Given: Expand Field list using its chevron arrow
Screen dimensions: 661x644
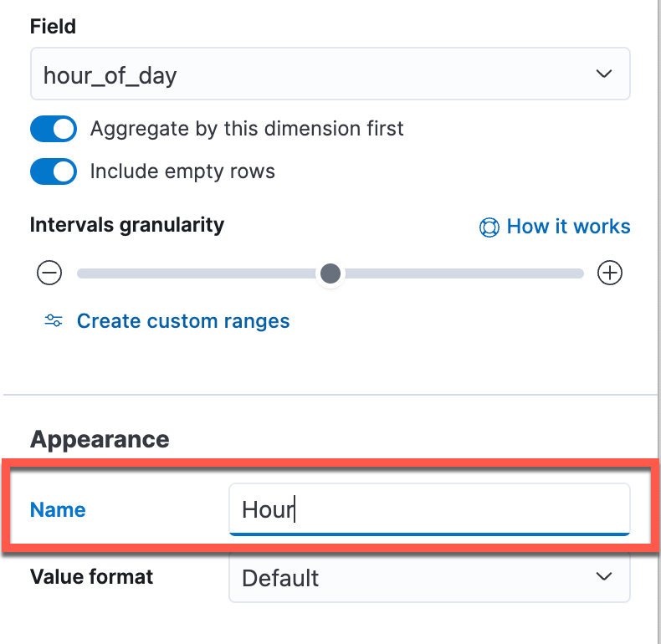Looking at the screenshot, I should click(x=603, y=74).
